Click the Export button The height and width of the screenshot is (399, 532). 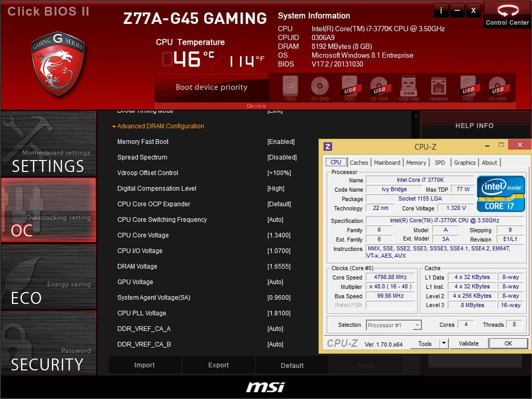point(219,365)
